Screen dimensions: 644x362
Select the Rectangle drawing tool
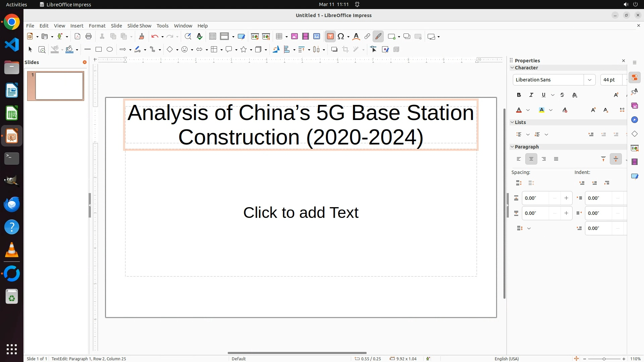pos(98,50)
